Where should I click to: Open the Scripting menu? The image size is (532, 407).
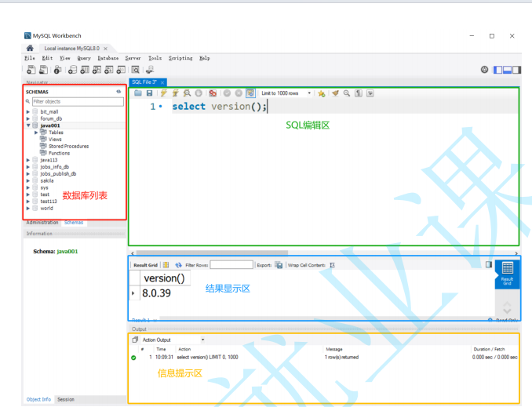(x=180, y=58)
